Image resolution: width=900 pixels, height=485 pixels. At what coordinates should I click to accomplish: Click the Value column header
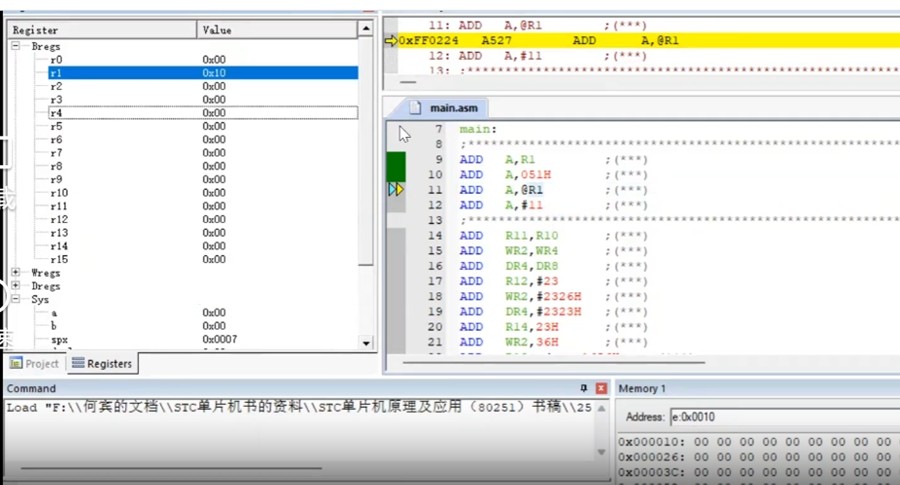tap(217, 31)
